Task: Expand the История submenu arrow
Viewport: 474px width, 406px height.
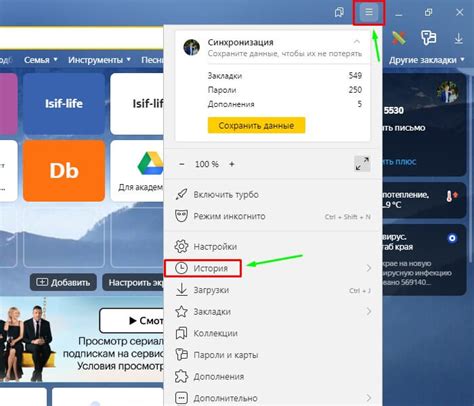Action: pyautogui.click(x=369, y=268)
